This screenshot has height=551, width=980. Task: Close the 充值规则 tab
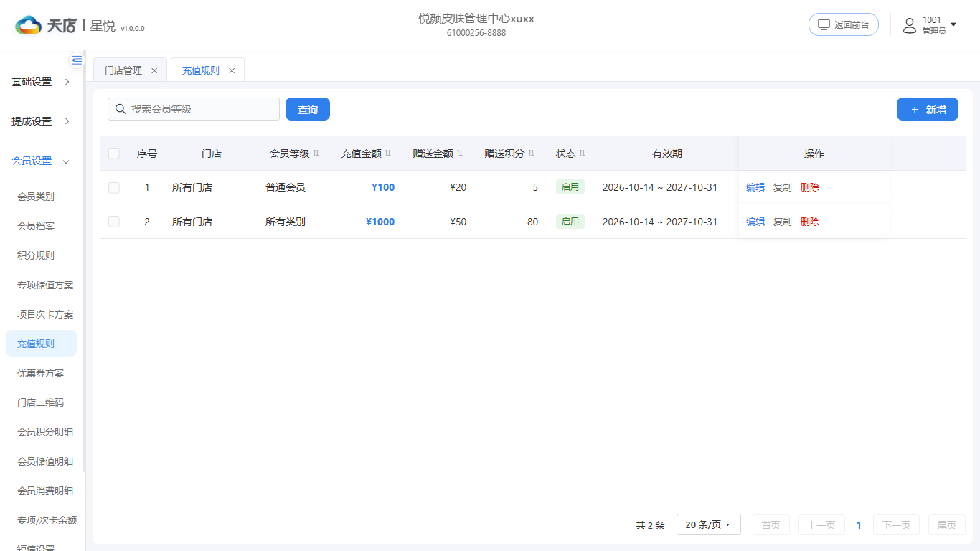[232, 70]
